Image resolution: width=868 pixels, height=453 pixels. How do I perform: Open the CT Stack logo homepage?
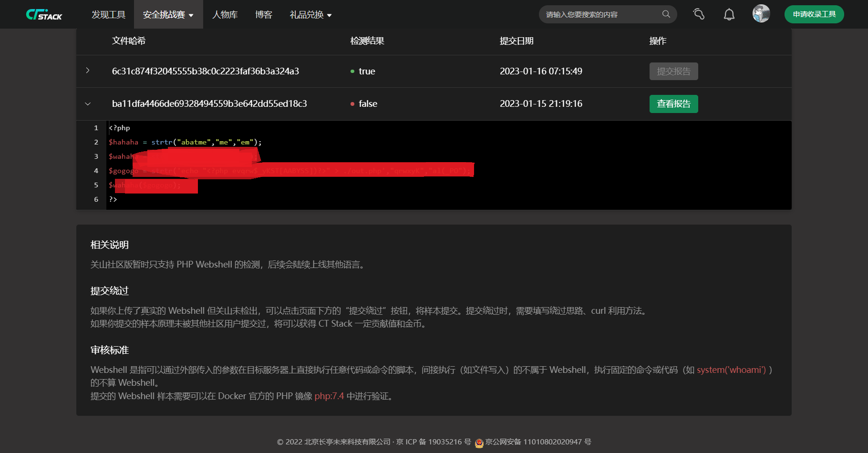click(x=44, y=14)
